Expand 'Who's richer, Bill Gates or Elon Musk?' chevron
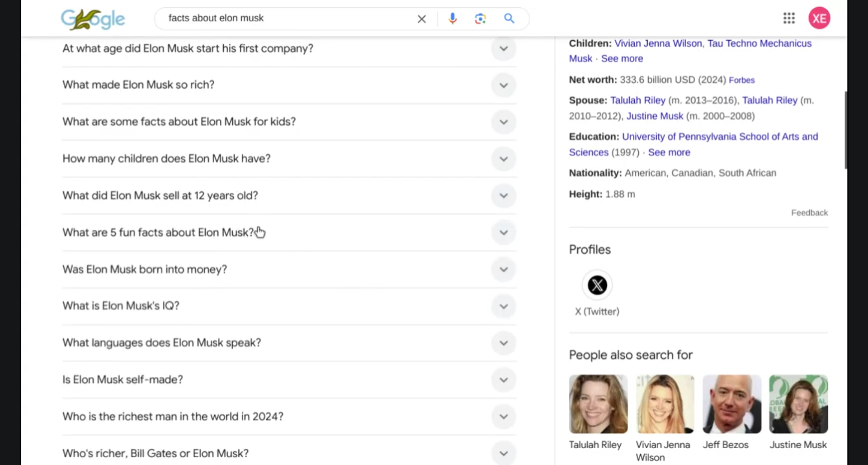868x465 pixels. (x=503, y=453)
